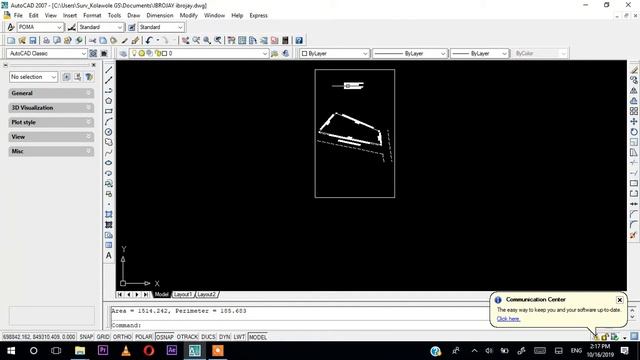
Task: Click the MODEL button in status bar
Action: (258, 337)
